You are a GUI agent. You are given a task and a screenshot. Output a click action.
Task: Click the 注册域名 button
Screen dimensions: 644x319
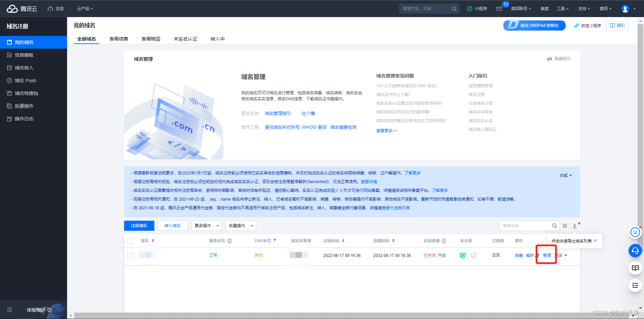139,225
